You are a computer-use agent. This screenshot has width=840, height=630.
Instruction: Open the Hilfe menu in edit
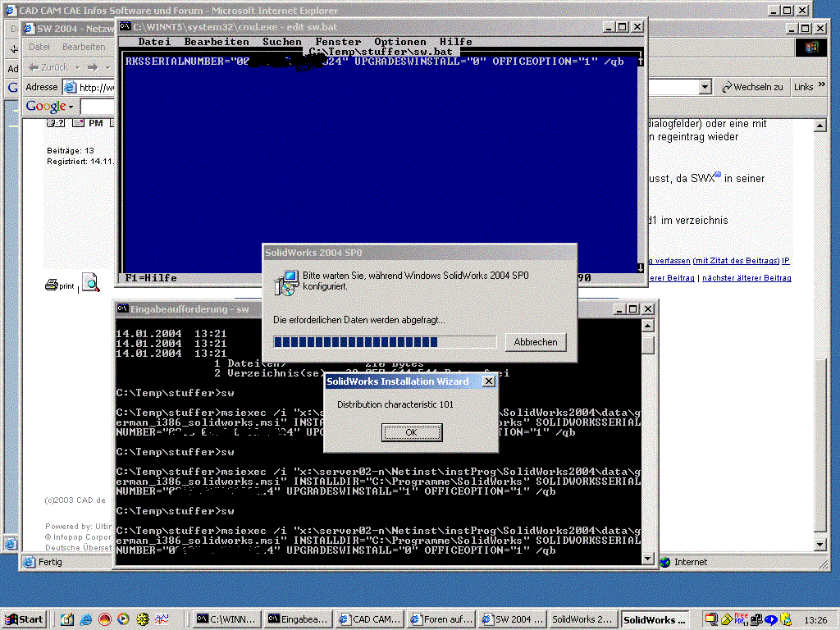tap(456, 42)
